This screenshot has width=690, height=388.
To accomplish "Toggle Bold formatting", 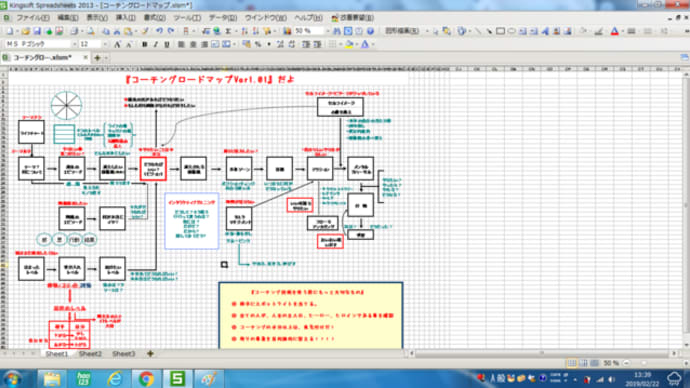I will pos(144,44).
